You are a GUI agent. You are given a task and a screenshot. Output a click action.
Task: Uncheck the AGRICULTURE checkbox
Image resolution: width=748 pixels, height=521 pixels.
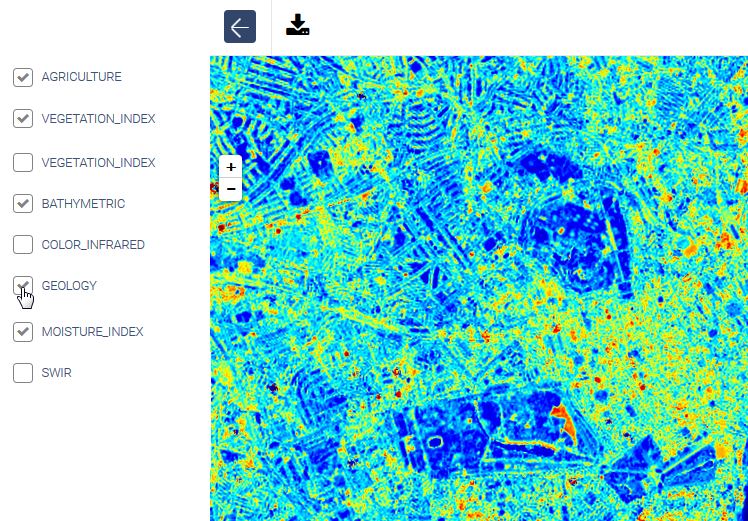(x=23, y=77)
